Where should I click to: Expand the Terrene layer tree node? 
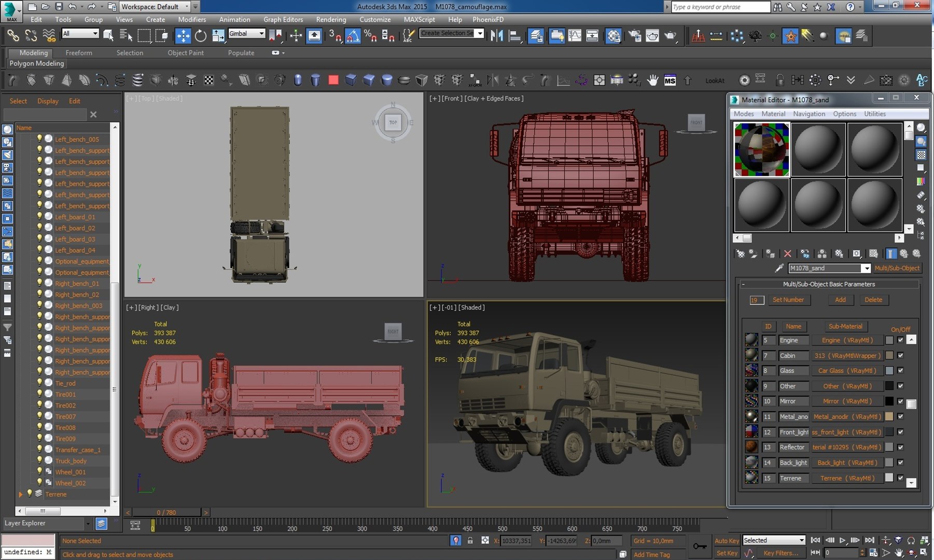pos(20,494)
